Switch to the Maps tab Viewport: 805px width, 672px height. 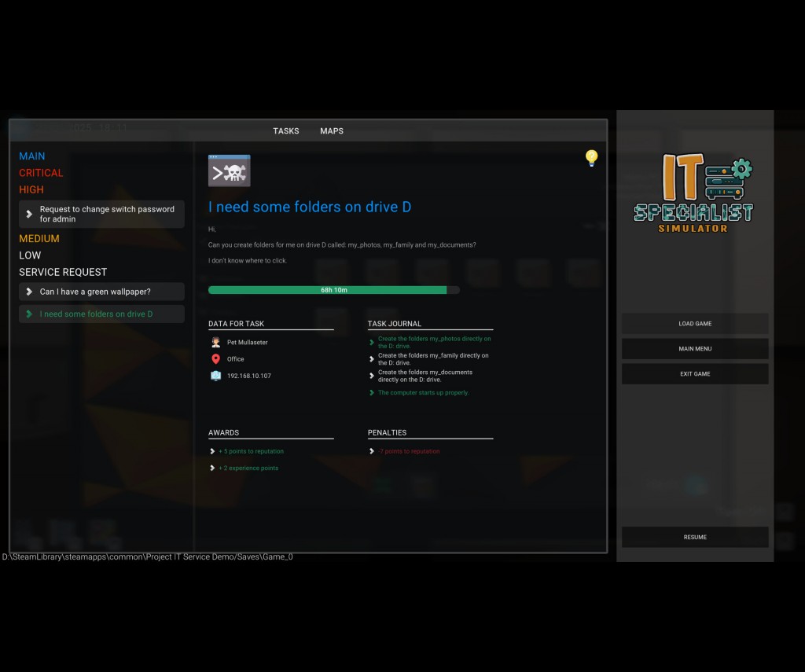coord(332,131)
